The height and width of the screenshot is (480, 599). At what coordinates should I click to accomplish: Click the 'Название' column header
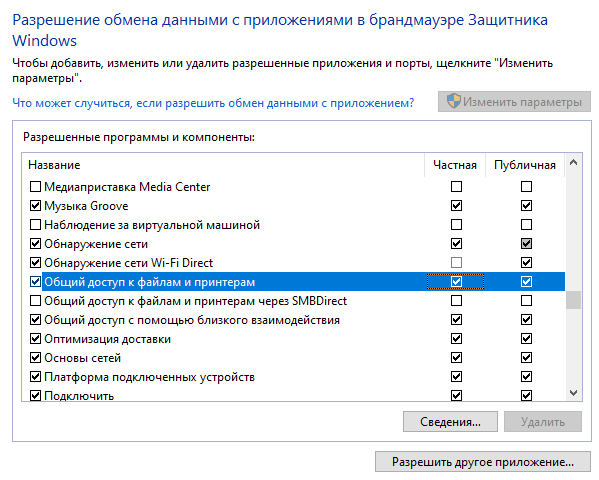[223, 165]
